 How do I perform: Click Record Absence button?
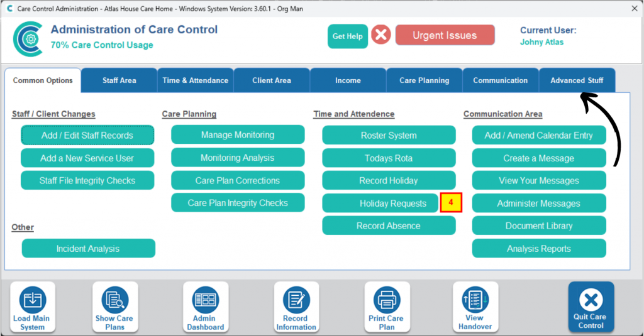389,225
